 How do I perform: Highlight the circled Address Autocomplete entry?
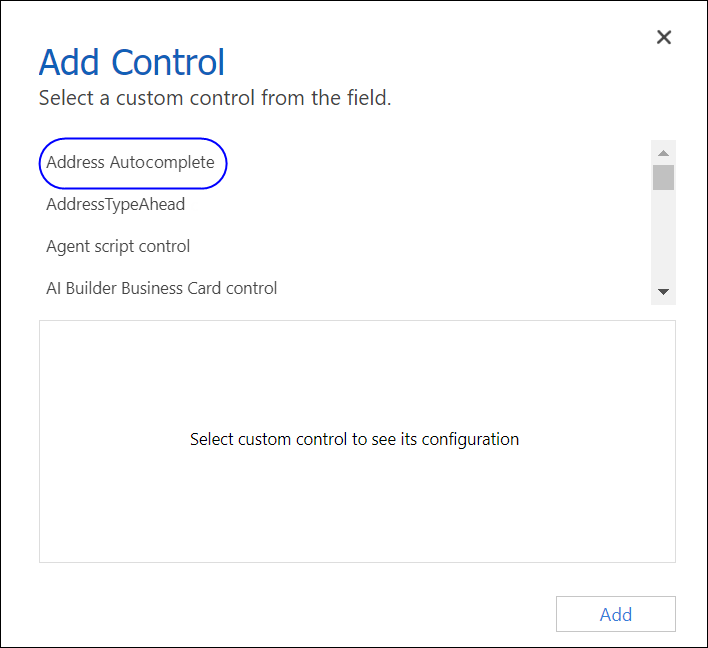pos(131,162)
